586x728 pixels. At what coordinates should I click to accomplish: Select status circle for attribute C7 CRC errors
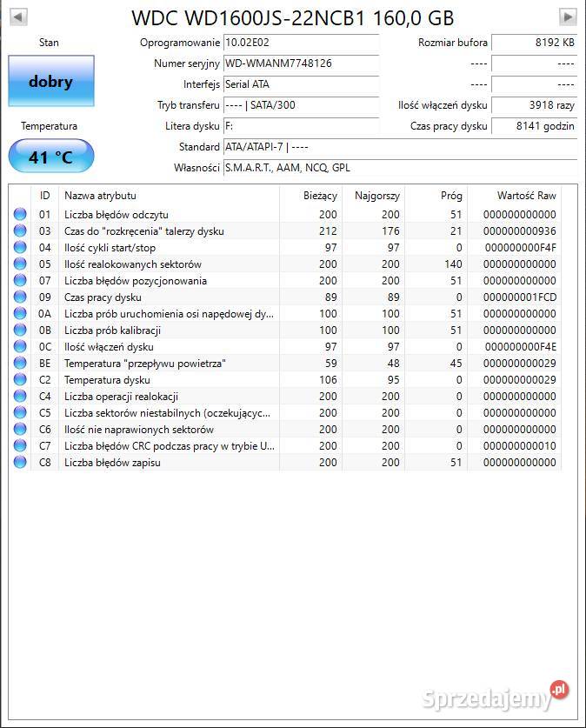(x=20, y=445)
